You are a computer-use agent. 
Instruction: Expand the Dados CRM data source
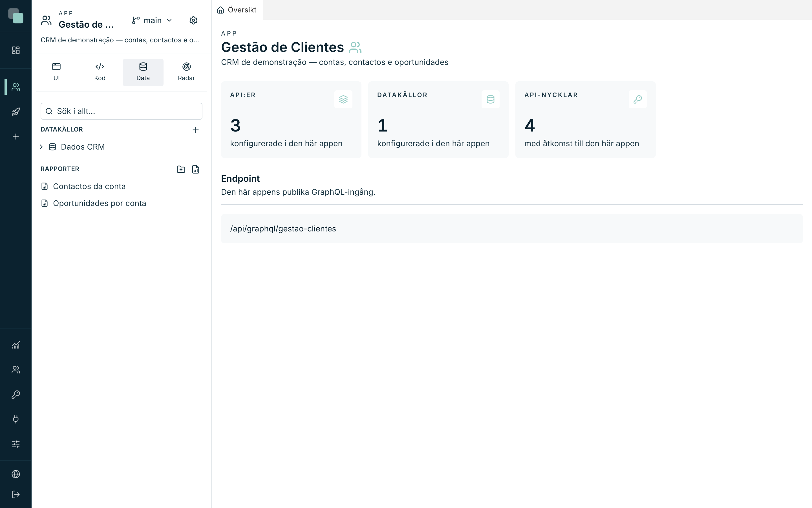point(41,147)
